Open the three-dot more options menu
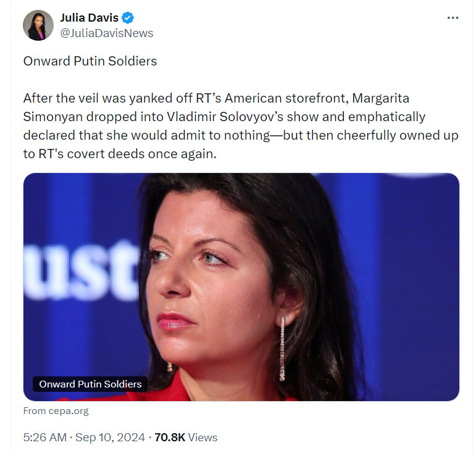The height and width of the screenshot is (453, 476). coord(453,18)
